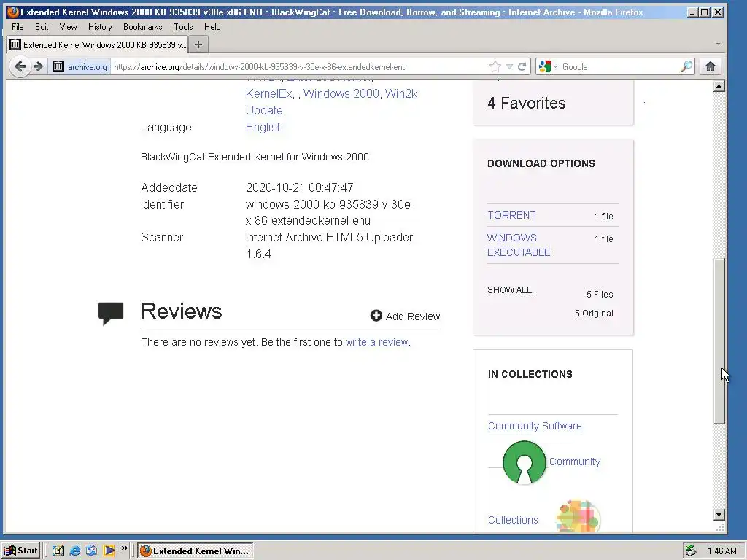Open the Collections link
The width and height of the screenshot is (747, 560).
513,520
